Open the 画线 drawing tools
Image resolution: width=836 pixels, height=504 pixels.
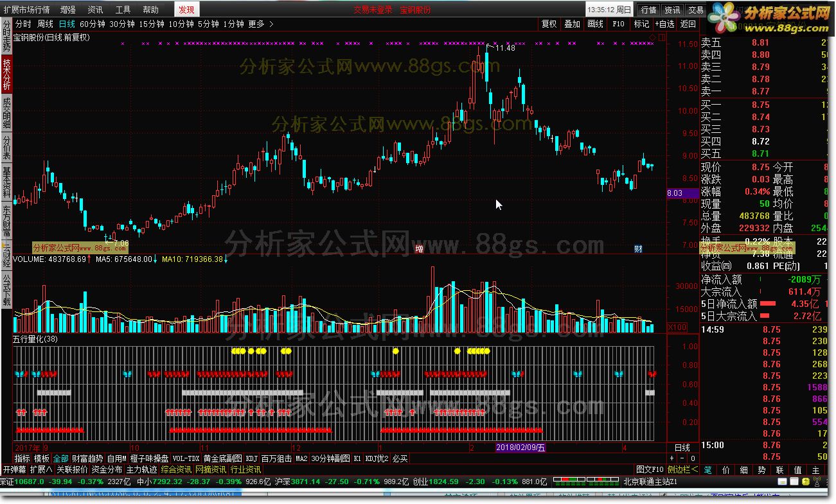[595, 24]
